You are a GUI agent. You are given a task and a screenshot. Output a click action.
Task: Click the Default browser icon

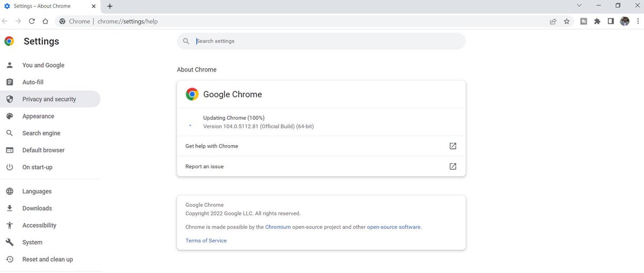9,150
